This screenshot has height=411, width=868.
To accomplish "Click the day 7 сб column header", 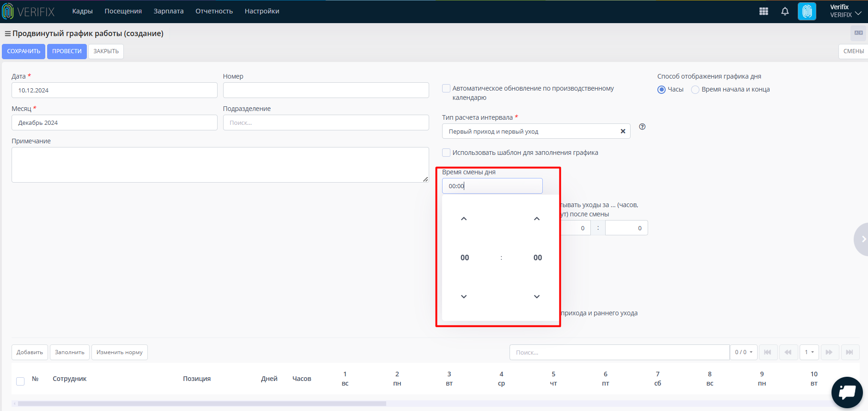I will (x=658, y=379).
